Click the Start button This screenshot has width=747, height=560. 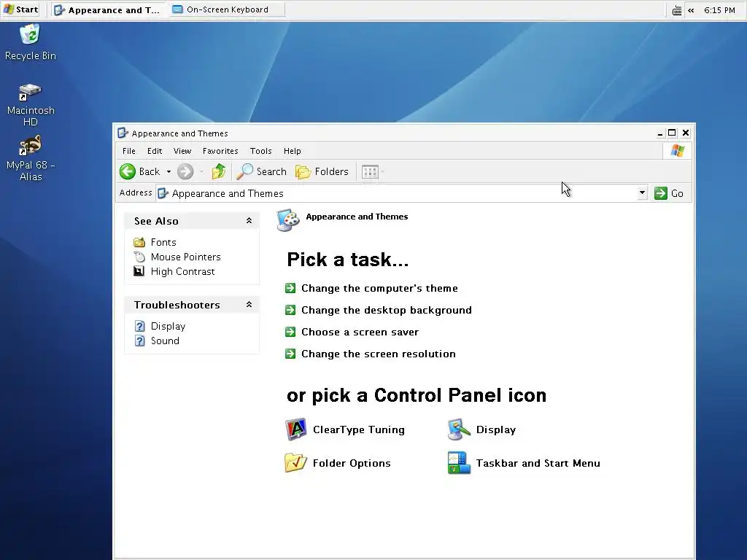point(21,9)
